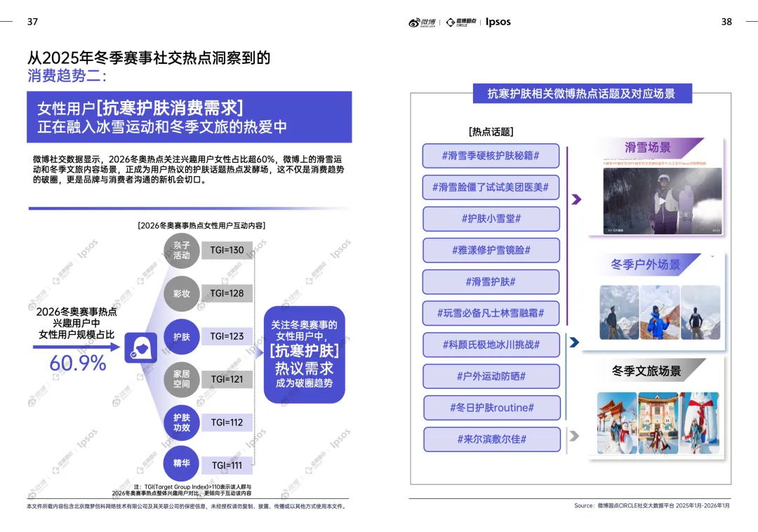The width and height of the screenshot is (758, 532).
Task: Click the 彩妆 circle
Action: (181, 293)
